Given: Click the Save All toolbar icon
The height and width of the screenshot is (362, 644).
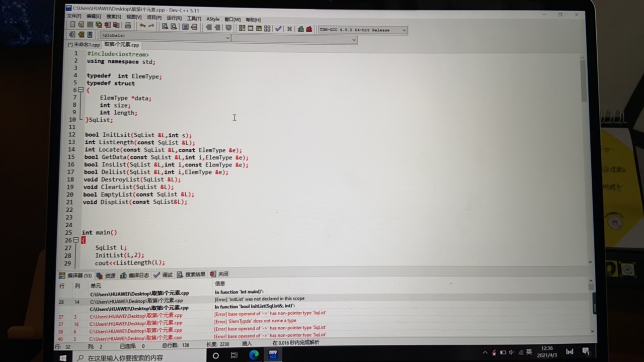Looking at the screenshot, I should [x=99, y=24].
